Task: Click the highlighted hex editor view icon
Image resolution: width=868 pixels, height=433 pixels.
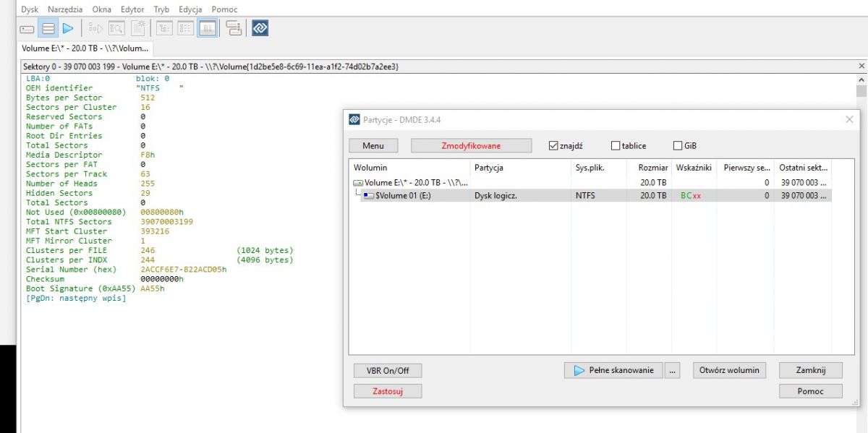Action: [207, 29]
